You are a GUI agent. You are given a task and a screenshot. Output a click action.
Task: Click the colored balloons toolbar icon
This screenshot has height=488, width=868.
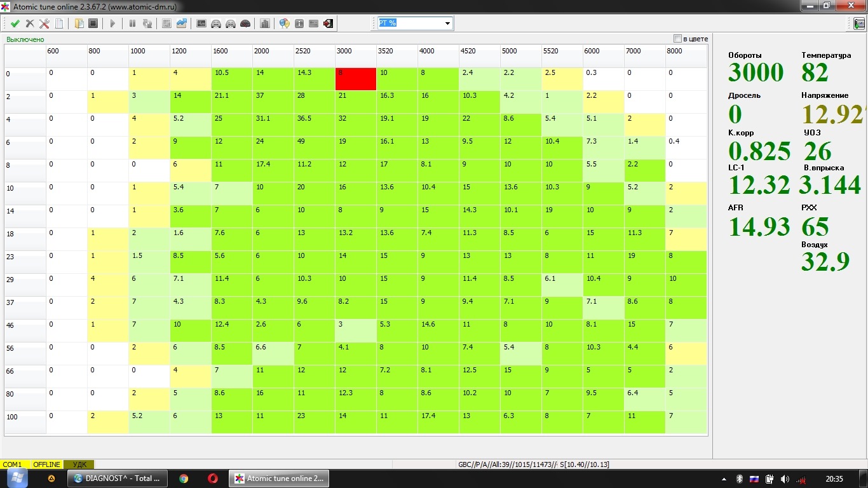285,24
